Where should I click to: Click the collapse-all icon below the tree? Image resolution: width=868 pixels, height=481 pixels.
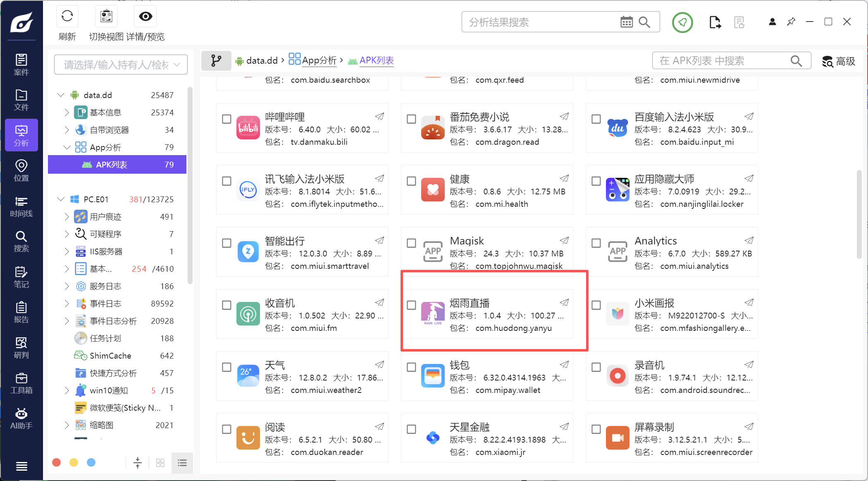(x=138, y=462)
